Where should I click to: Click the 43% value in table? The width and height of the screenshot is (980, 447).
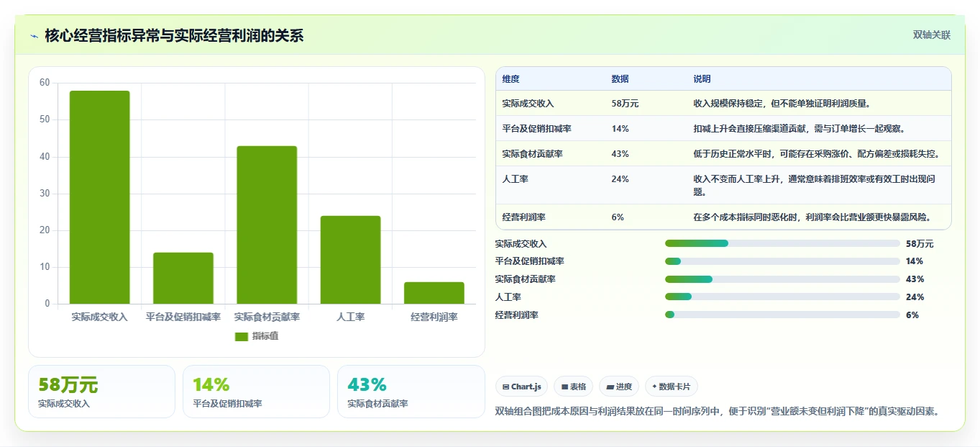(620, 154)
